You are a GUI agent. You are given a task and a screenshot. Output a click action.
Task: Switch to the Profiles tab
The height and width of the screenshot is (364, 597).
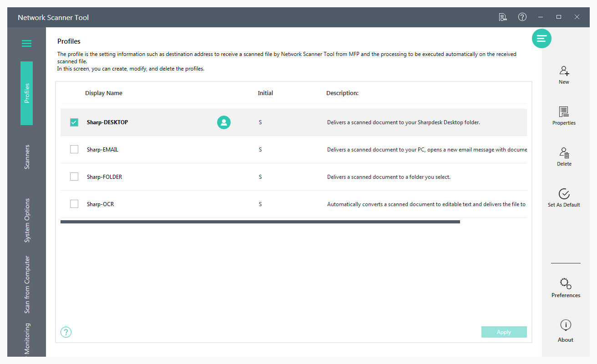pyautogui.click(x=27, y=93)
